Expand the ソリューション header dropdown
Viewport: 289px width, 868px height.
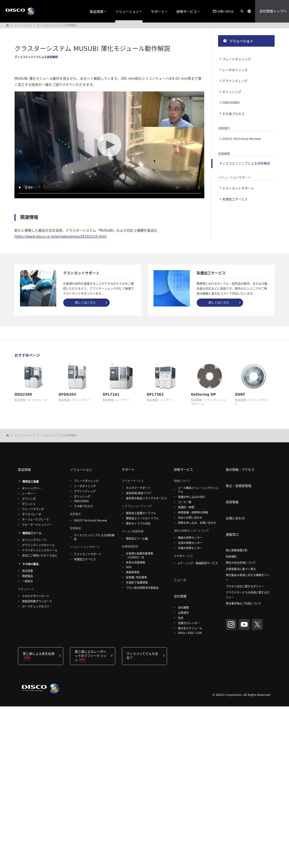click(129, 11)
